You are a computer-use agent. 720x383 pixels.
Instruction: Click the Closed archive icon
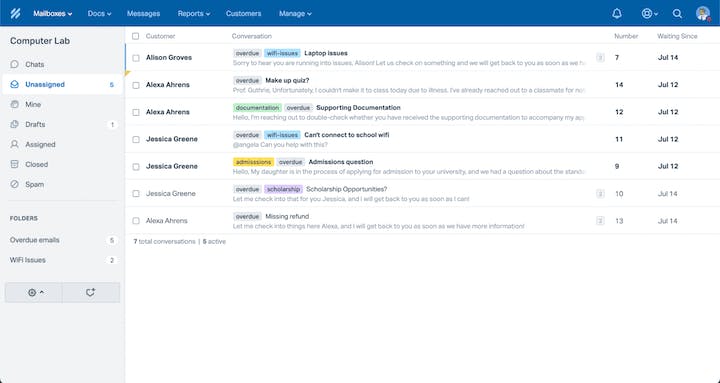point(15,164)
